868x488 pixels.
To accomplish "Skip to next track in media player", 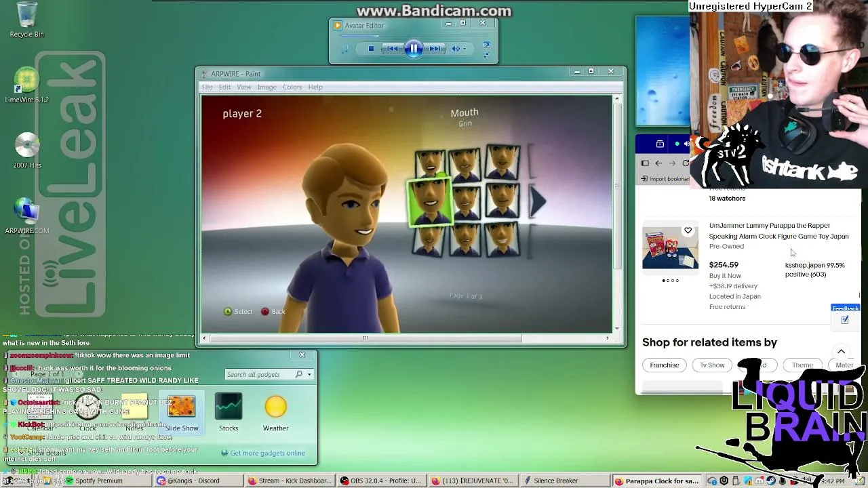I will (x=435, y=49).
